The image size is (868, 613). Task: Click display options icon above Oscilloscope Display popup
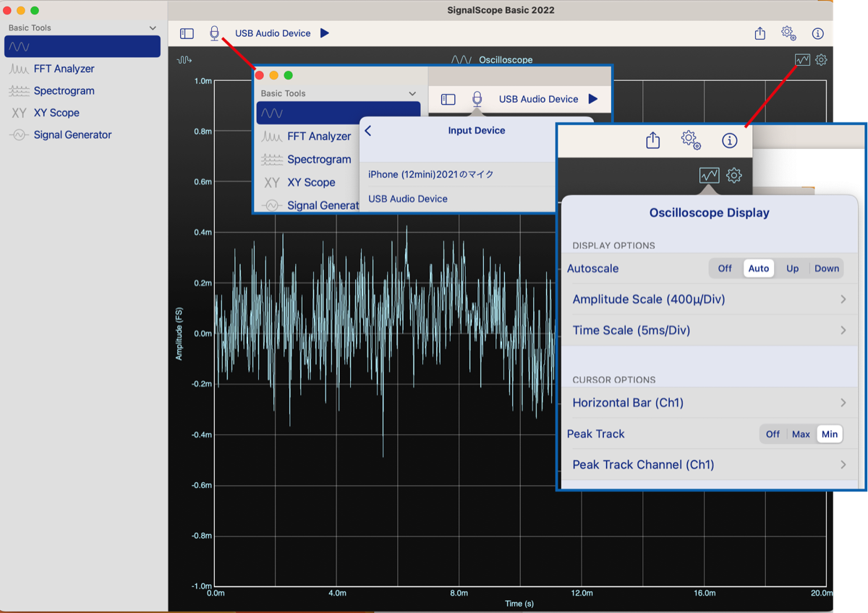click(x=709, y=175)
